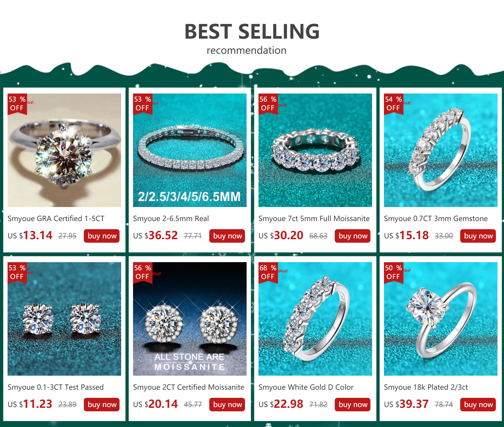View the White Gold D Color ring image

click(x=315, y=319)
